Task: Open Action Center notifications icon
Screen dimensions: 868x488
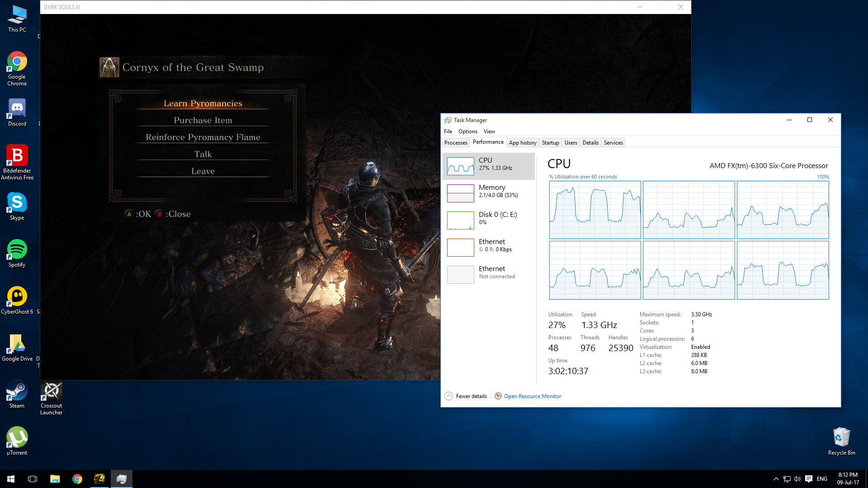Action: [x=809, y=479]
